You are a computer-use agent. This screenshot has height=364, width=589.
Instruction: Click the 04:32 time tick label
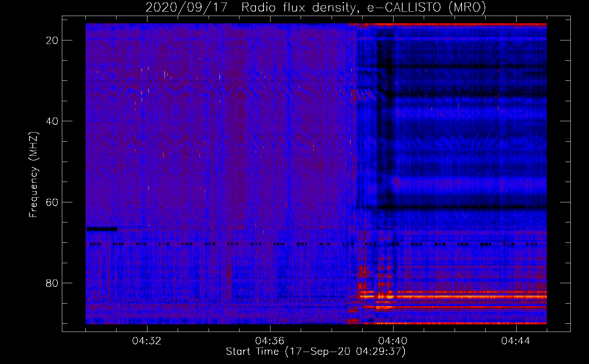[147, 341]
